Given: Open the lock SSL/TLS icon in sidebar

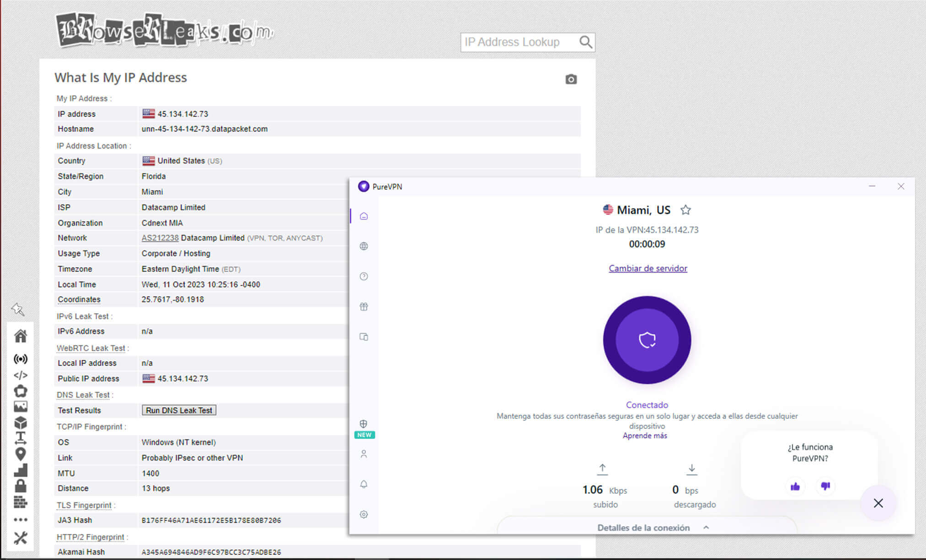Looking at the screenshot, I should click(21, 485).
